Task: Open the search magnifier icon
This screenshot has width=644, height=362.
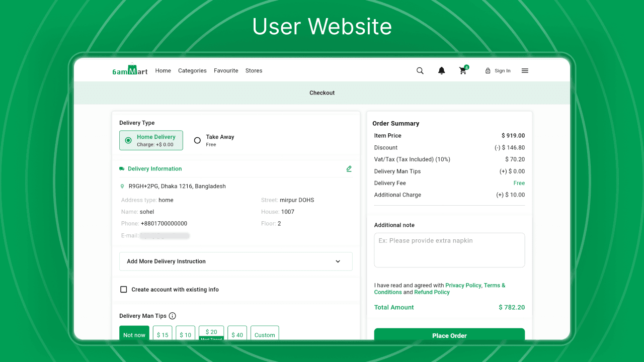Action: click(420, 71)
